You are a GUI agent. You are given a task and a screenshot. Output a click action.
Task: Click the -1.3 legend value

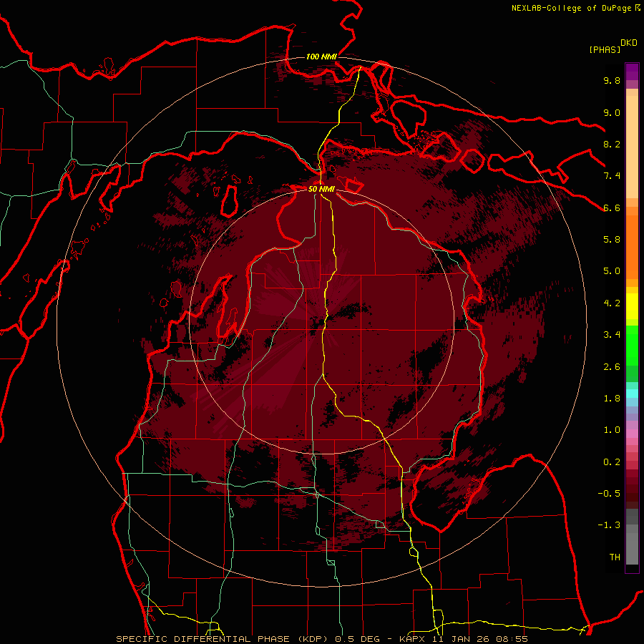[x=609, y=525]
